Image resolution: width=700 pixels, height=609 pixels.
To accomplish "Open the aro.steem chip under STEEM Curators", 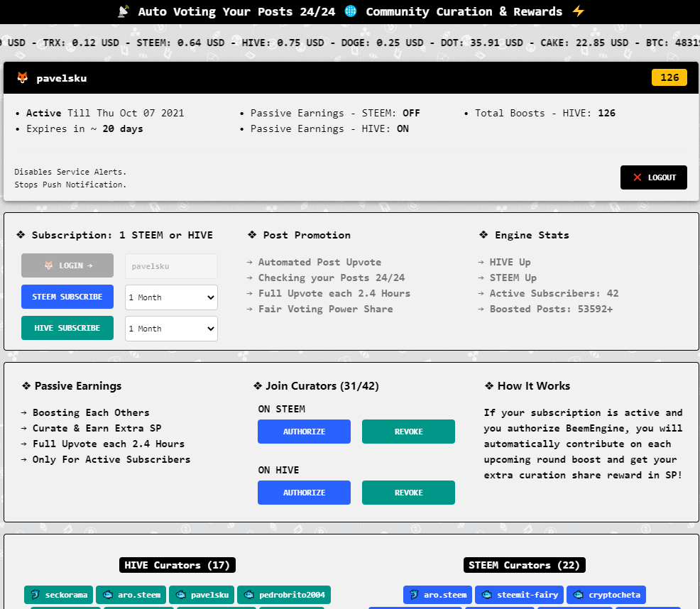I will pos(437,595).
